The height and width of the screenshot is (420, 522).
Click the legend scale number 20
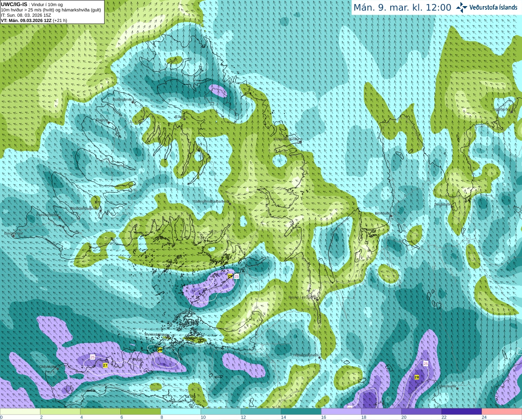coord(404,417)
